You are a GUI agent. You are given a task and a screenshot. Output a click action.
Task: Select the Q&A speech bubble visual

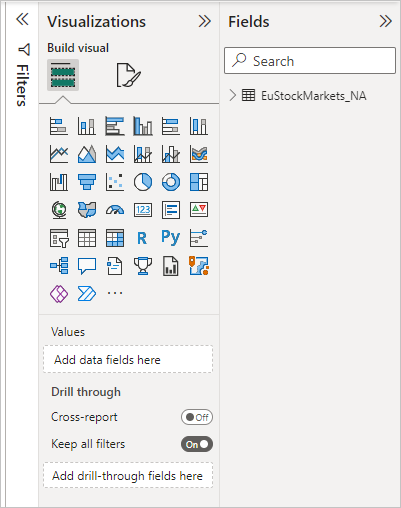[87, 266]
